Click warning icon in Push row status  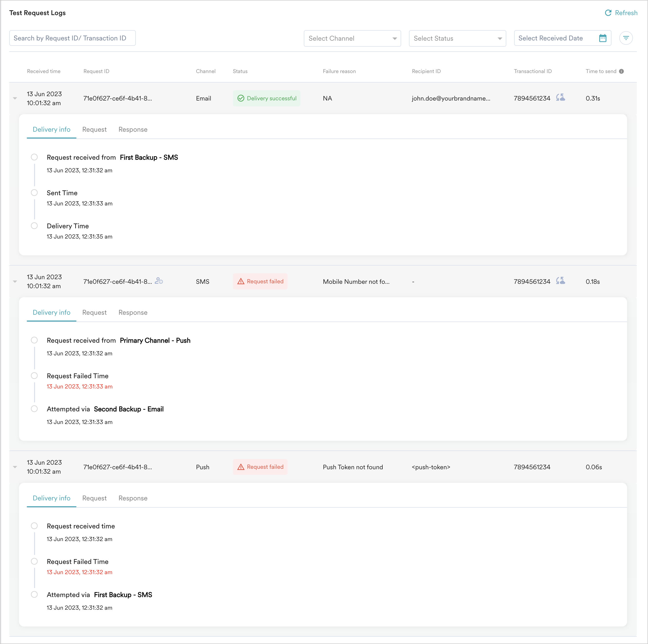(x=241, y=467)
